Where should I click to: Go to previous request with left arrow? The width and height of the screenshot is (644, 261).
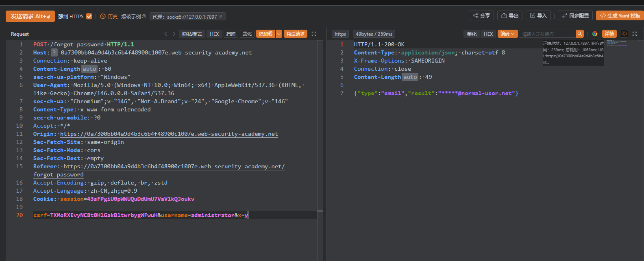[x=166, y=34]
